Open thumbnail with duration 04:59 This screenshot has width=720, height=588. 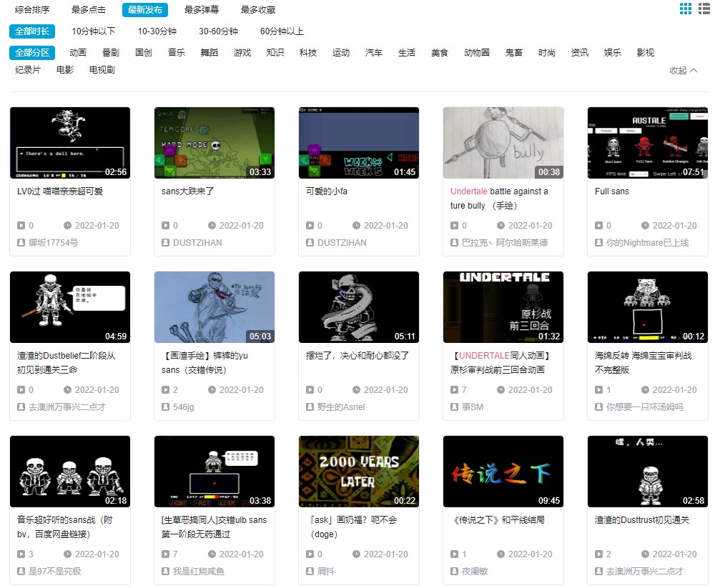pyautogui.click(x=70, y=307)
